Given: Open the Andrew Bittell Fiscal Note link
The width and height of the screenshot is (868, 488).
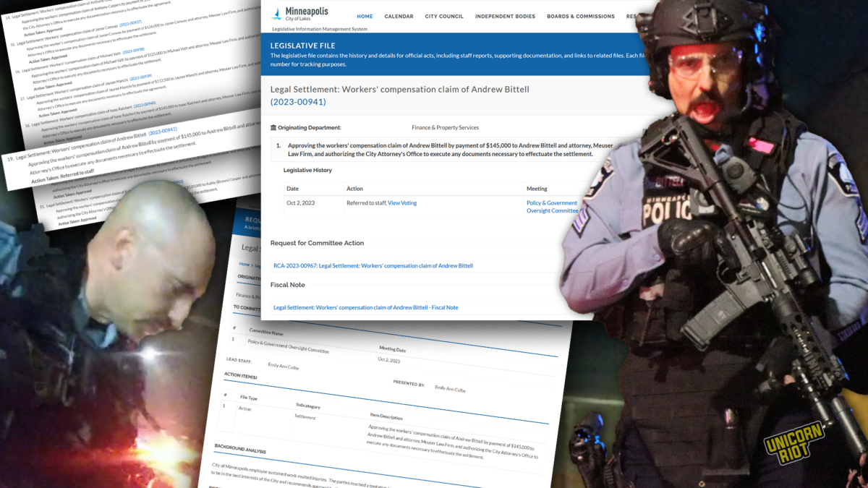Looking at the screenshot, I should coord(365,307).
